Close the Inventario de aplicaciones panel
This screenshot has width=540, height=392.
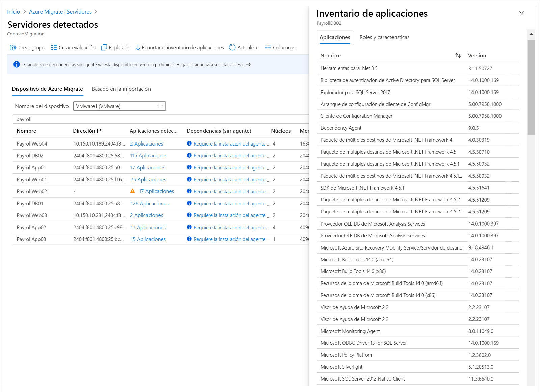(521, 14)
